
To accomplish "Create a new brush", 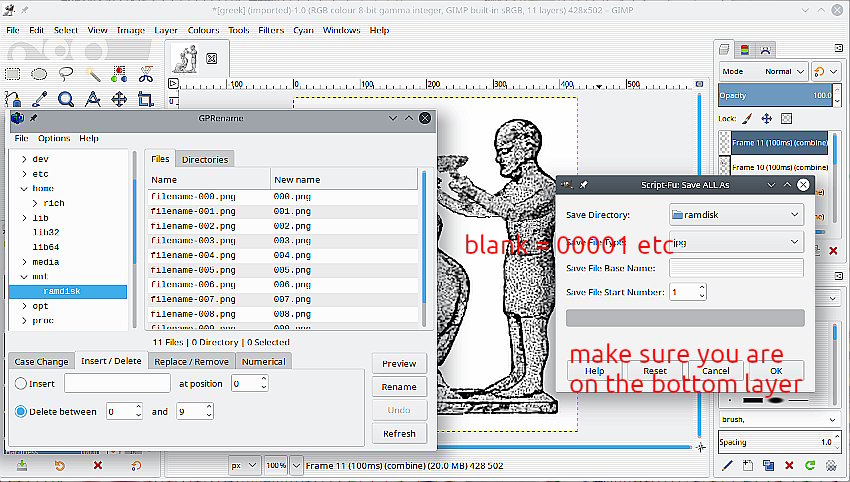I will 748,465.
